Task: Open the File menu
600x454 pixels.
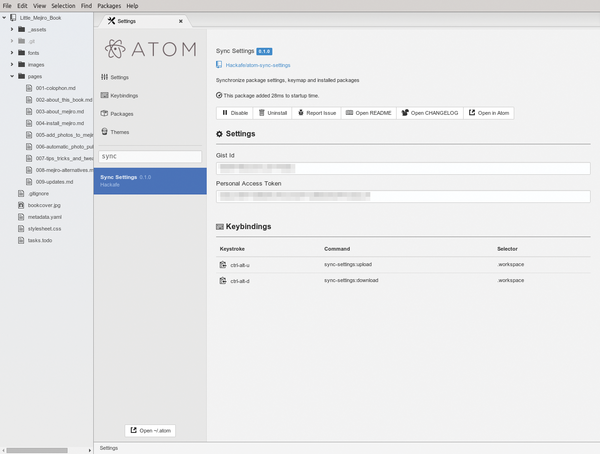Action: [7, 6]
